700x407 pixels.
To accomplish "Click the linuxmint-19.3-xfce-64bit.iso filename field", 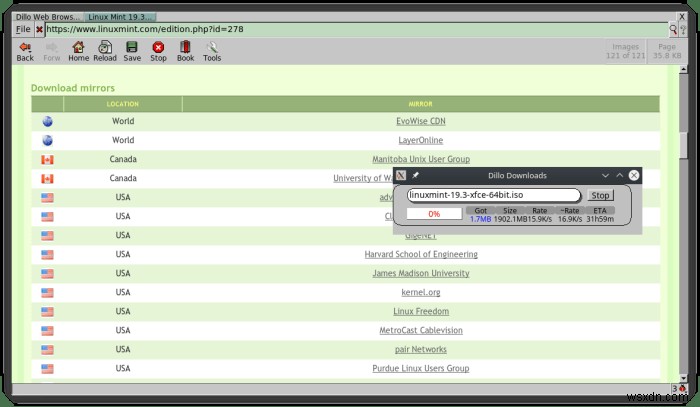I will pyautogui.click(x=493, y=195).
